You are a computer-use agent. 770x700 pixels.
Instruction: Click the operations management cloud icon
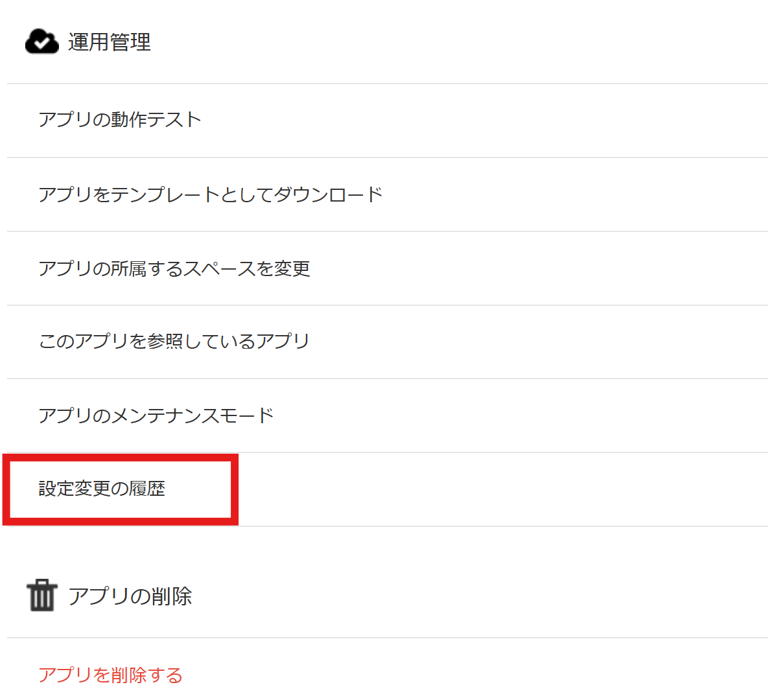pos(41,41)
